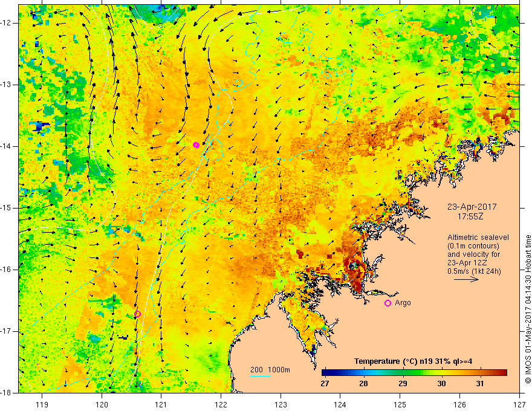This screenshot has height=411, width=532.
Task: Click the 'Argo' legend label
Action: click(403, 303)
